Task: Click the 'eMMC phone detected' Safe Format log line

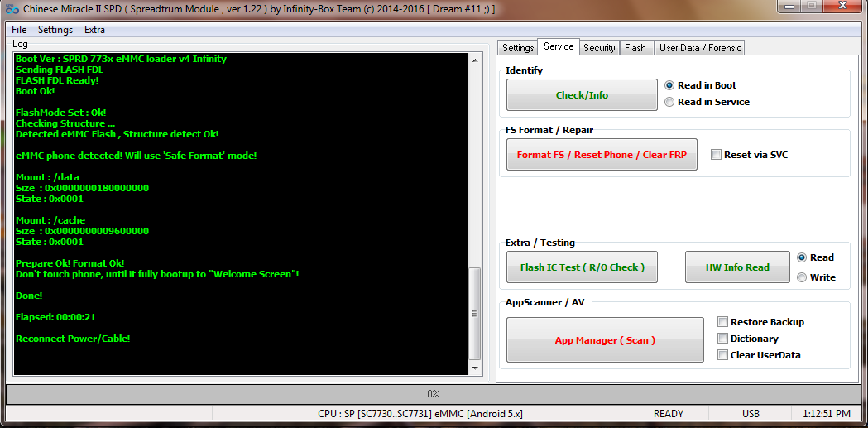Action: tap(137, 156)
